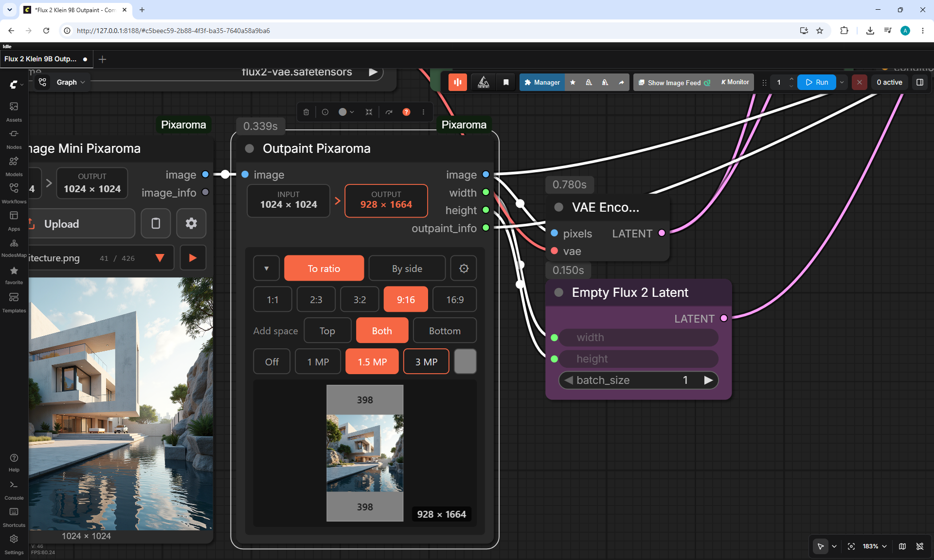Open the Help sidebar item
This screenshot has height=560, width=934.
(x=14, y=462)
